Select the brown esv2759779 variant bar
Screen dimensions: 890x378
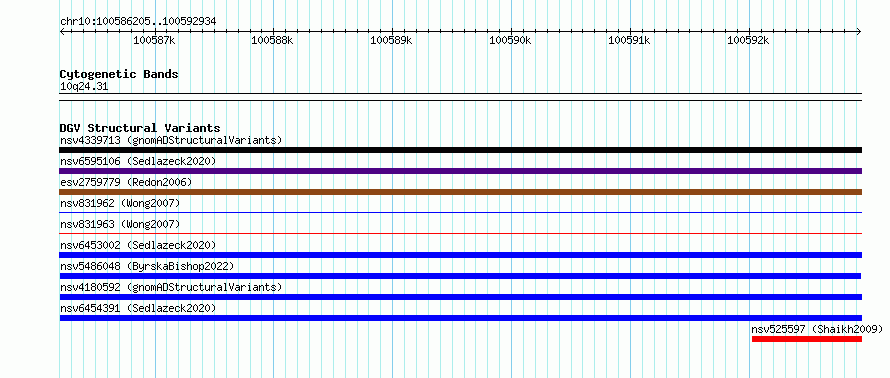[x=460, y=192]
